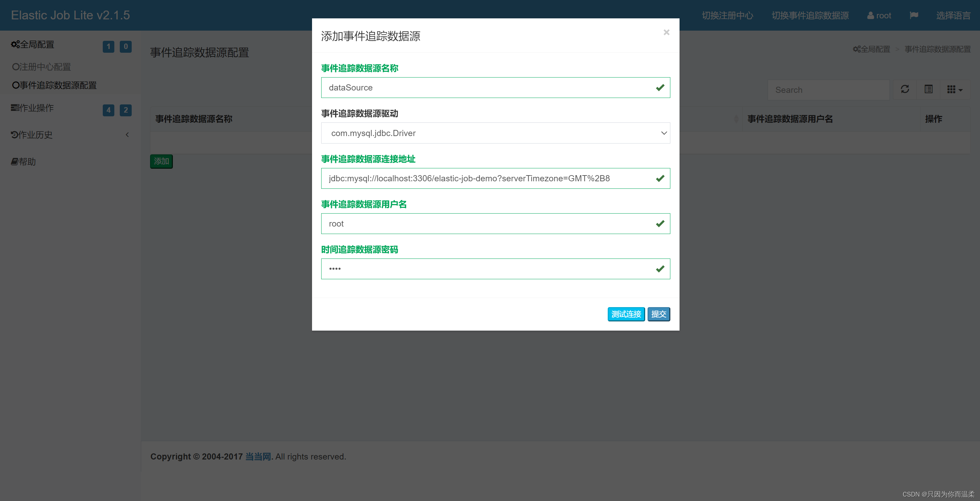Click the table view icon in toolbar

tap(928, 89)
